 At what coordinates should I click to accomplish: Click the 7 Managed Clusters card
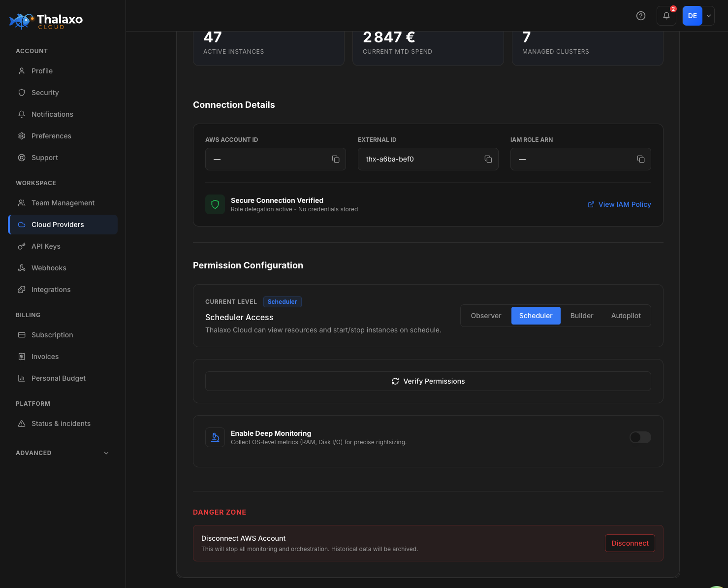click(588, 48)
